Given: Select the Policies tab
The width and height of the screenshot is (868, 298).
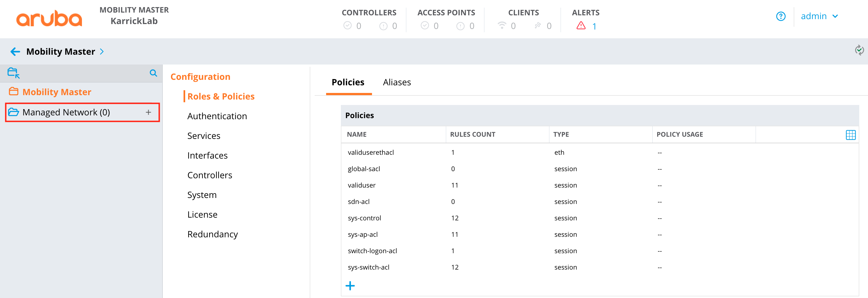Looking at the screenshot, I should [348, 82].
